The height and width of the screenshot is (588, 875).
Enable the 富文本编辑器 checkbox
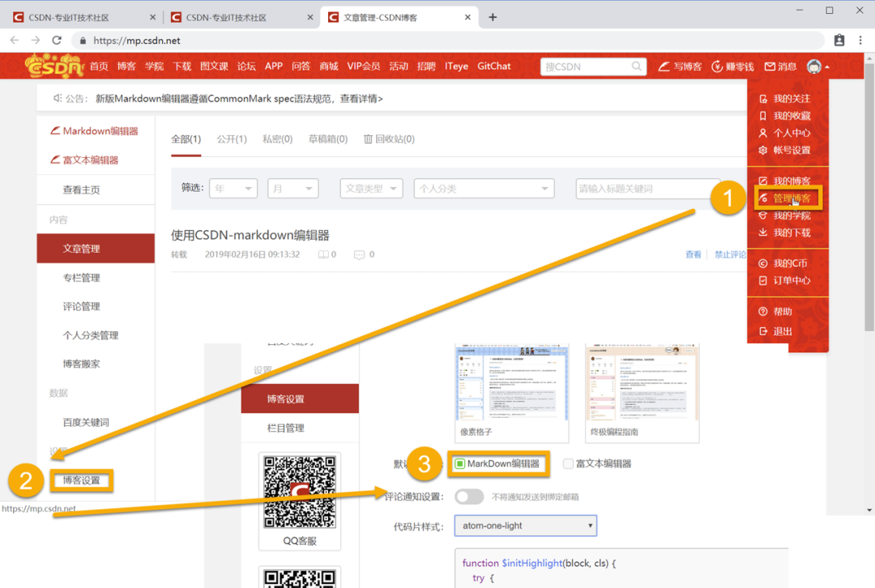click(x=567, y=465)
